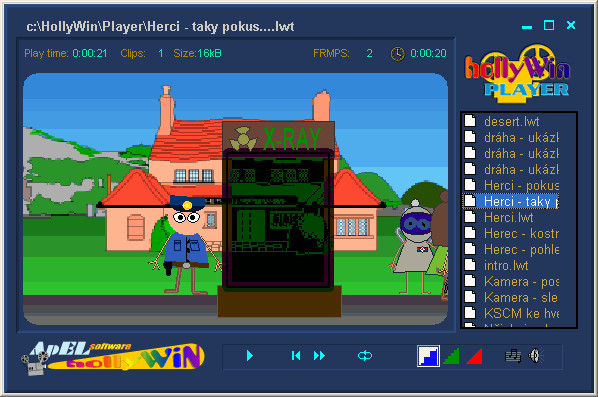598x397 pixels.
Task: Select the red smooth-ramp quality button
Action: [474, 356]
